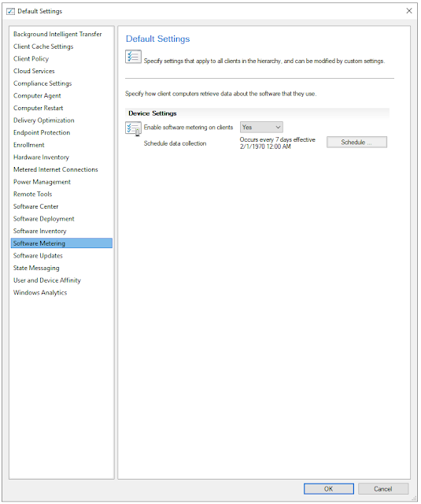This screenshot has height=504, width=421.
Task: Open the Enable software metering dropdown
Action: point(261,128)
